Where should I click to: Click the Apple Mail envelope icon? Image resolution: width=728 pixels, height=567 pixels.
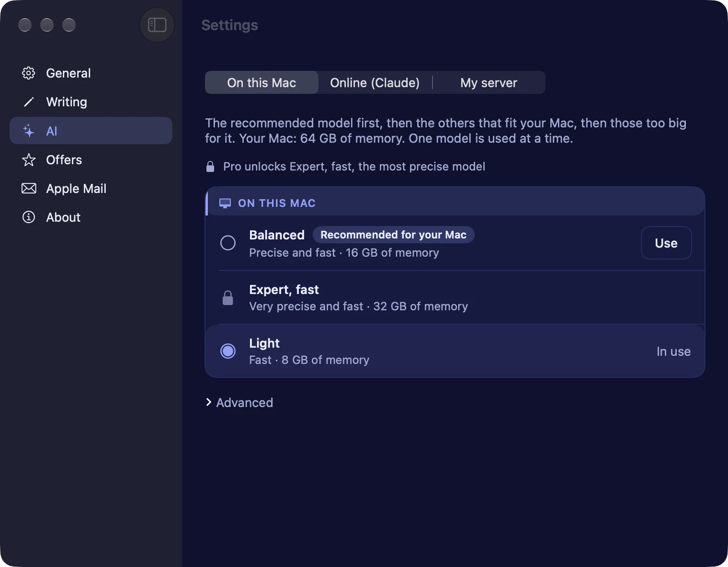tap(29, 188)
